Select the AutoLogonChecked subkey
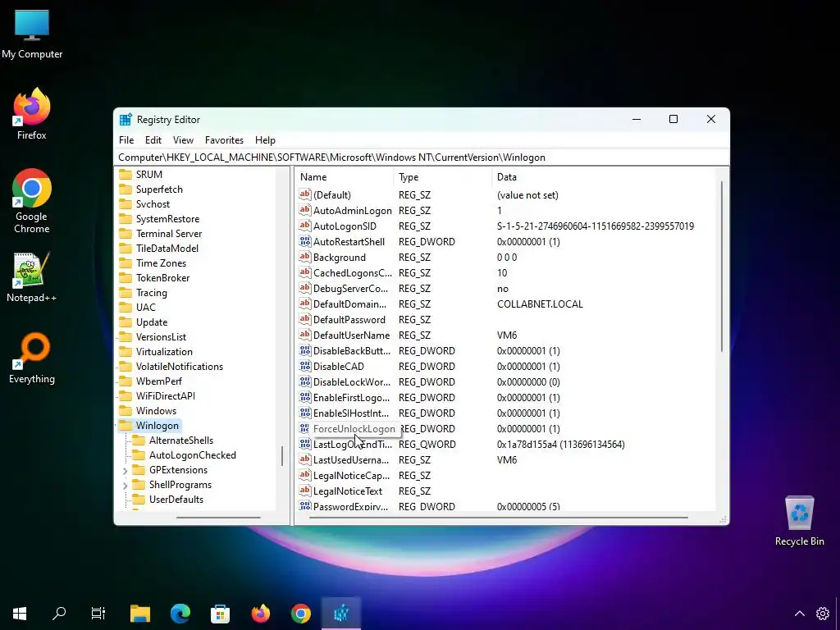This screenshot has width=840, height=630. [192, 454]
